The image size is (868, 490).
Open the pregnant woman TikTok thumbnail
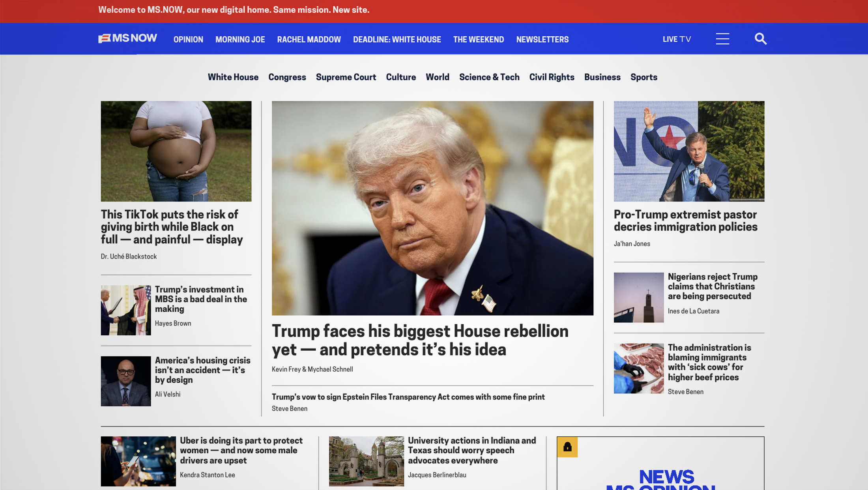176,151
